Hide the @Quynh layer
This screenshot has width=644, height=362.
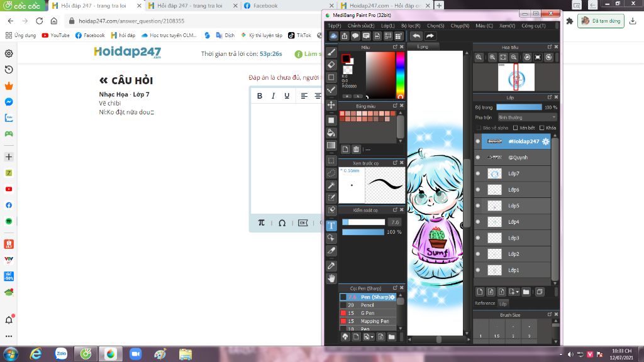(x=478, y=157)
